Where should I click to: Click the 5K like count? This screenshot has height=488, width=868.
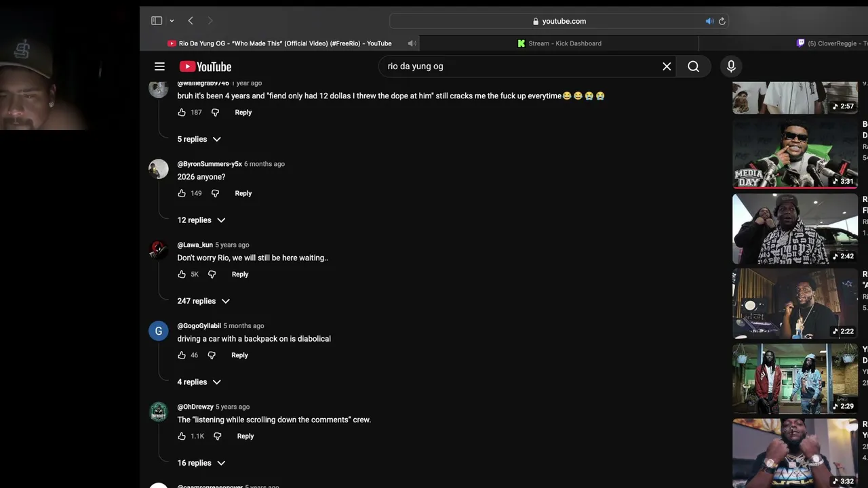point(195,274)
